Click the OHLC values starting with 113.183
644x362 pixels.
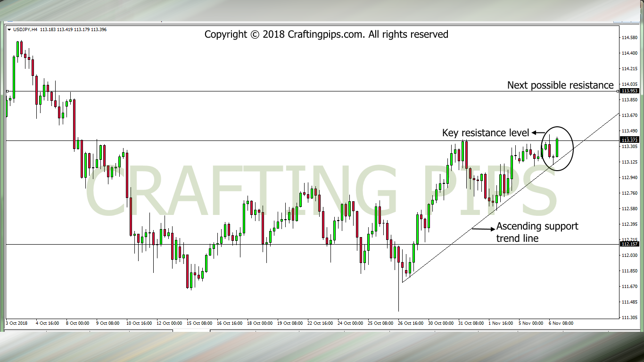73,30
